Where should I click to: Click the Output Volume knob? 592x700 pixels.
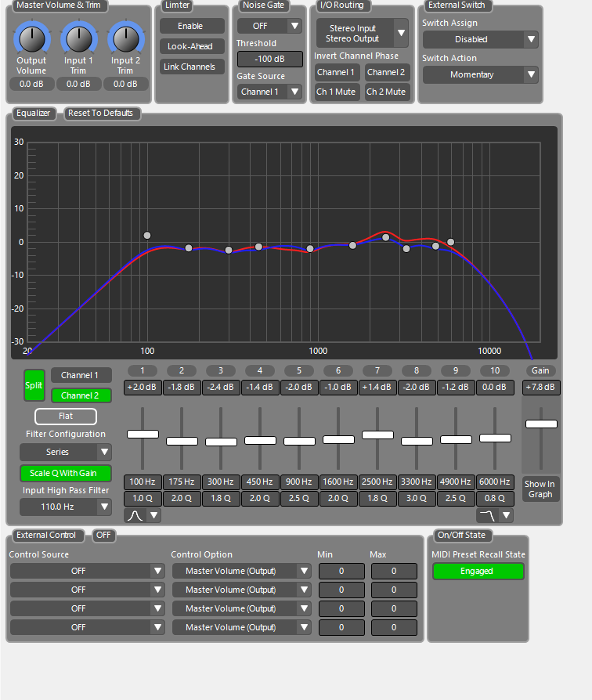pyautogui.click(x=31, y=37)
